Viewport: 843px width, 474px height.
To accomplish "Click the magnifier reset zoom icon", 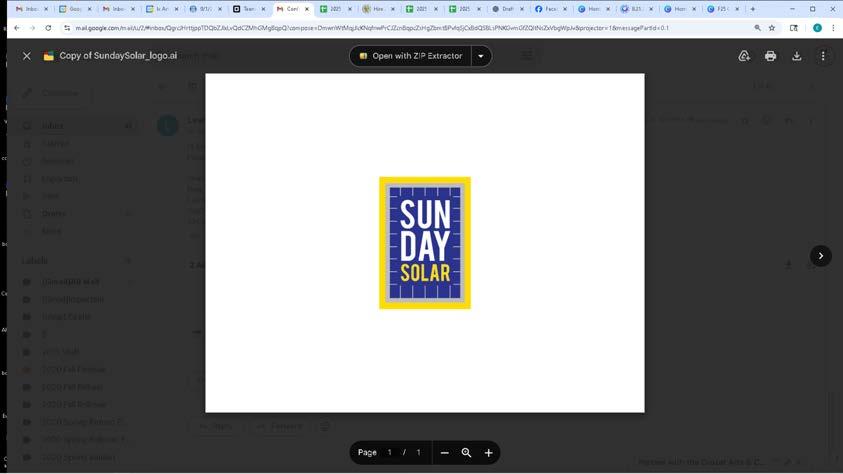I will coord(466,453).
